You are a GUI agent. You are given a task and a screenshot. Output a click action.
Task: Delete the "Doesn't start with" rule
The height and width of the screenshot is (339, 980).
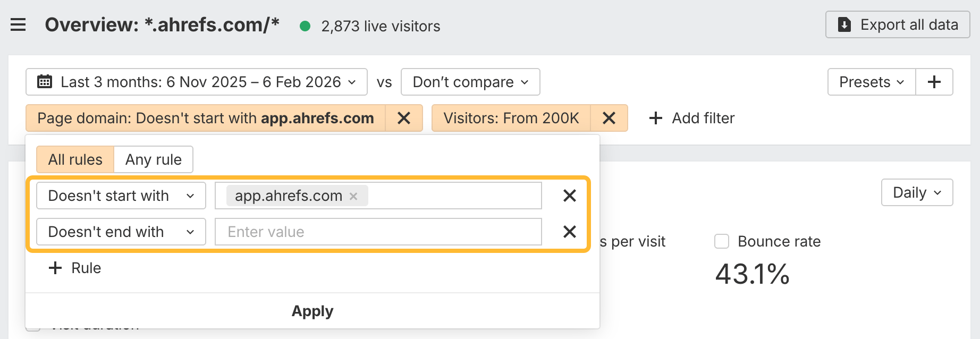[569, 196]
